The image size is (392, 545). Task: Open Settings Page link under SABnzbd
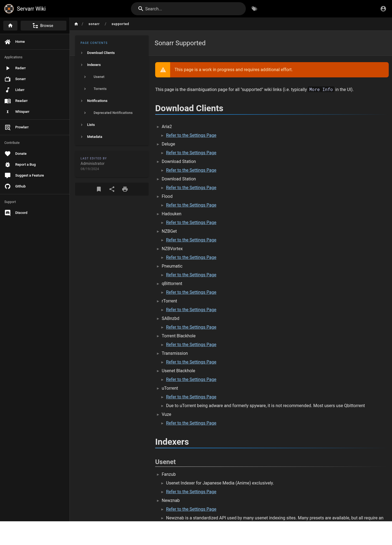191,327
